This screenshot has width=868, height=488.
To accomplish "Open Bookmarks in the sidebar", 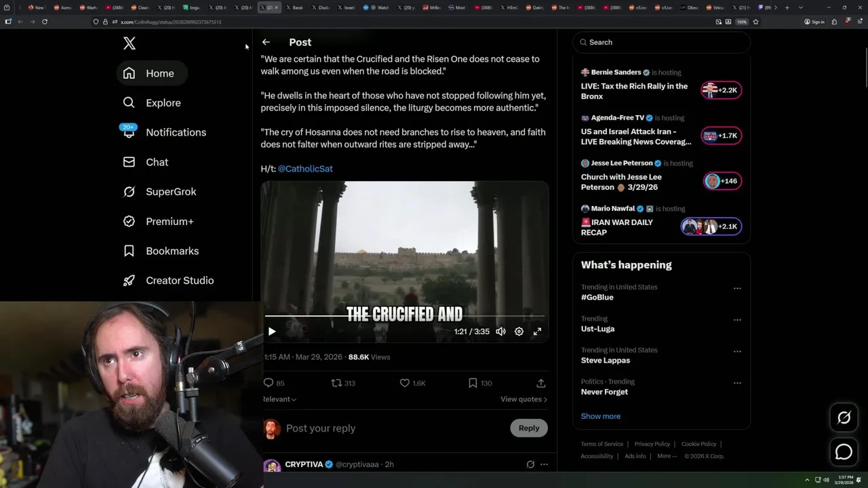I will [x=161, y=251].
